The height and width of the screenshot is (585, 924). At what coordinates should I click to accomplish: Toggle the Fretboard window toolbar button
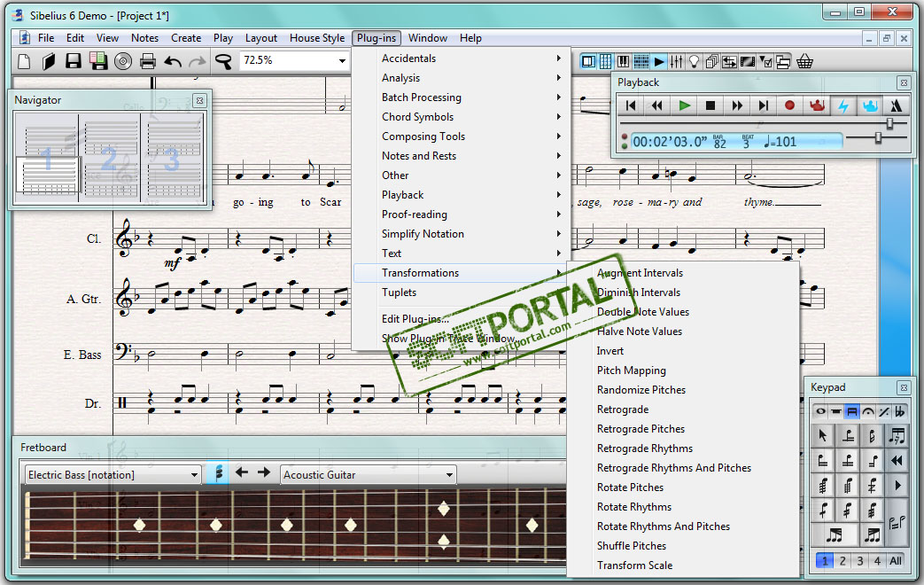pyautogui.click(x=641, y=61)
